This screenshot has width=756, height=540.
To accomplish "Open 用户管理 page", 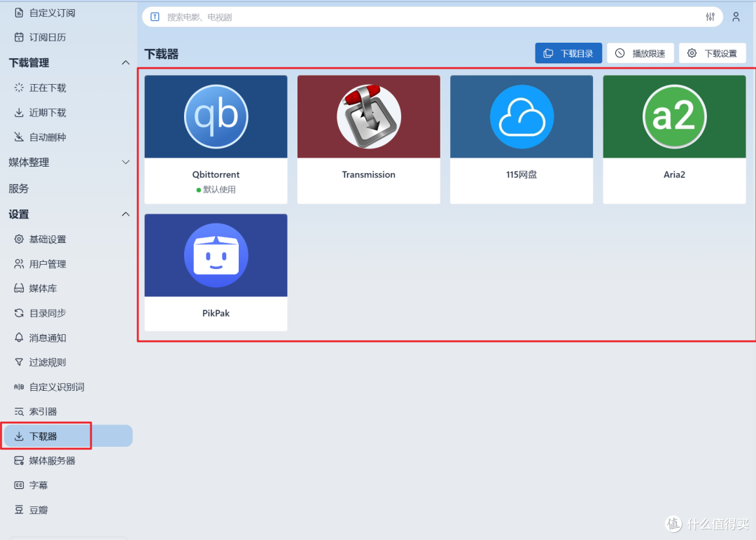I will pyautogui.click(x=48, y=263).
